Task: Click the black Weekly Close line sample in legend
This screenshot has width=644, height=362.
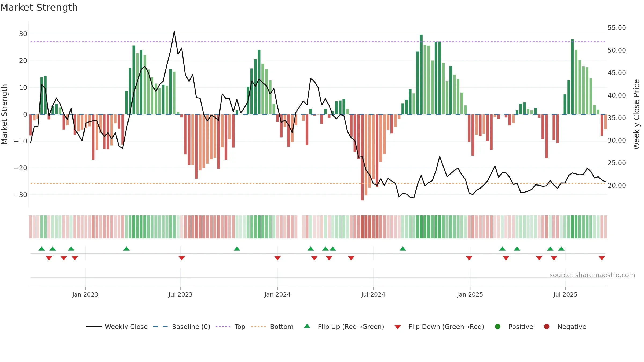Action: click(x=94, y=327)
